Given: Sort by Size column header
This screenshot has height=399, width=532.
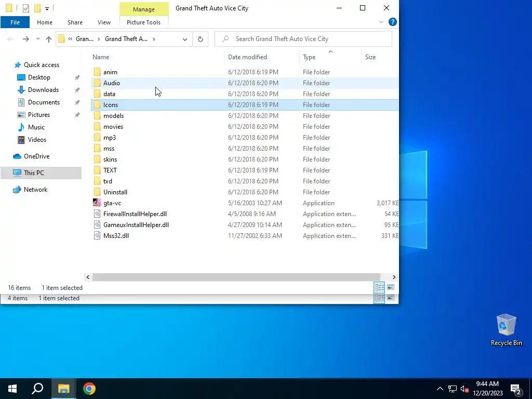Looking at the screenshot, I should (370, 57).
